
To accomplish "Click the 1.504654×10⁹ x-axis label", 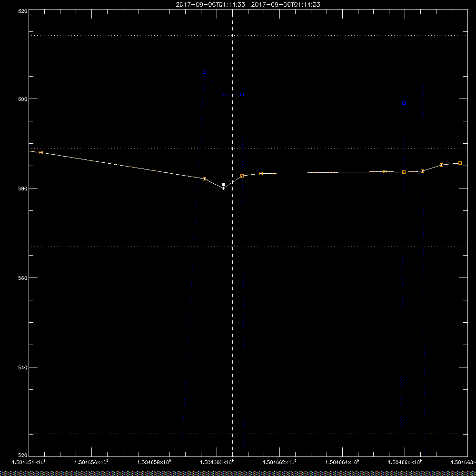I will [x=29, y=462].
